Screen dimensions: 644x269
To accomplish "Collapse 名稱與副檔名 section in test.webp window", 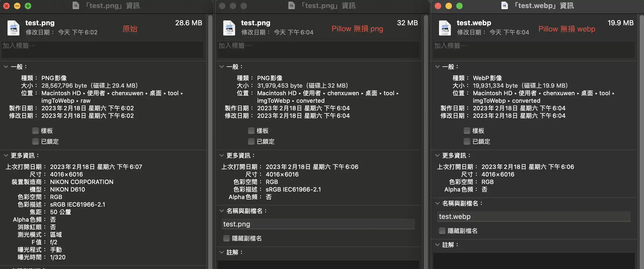I will pyautogui.click(x=437, y=203).
